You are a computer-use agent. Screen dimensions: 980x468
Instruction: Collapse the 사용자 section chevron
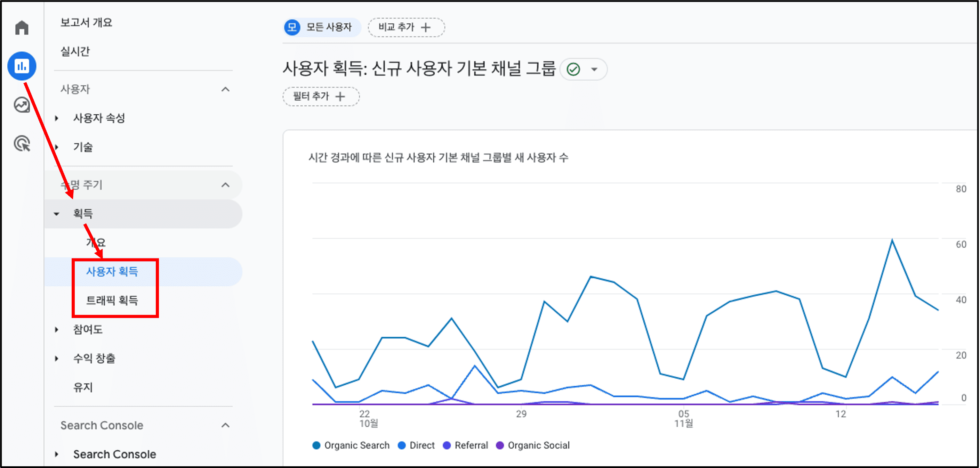tap(226, 89)
